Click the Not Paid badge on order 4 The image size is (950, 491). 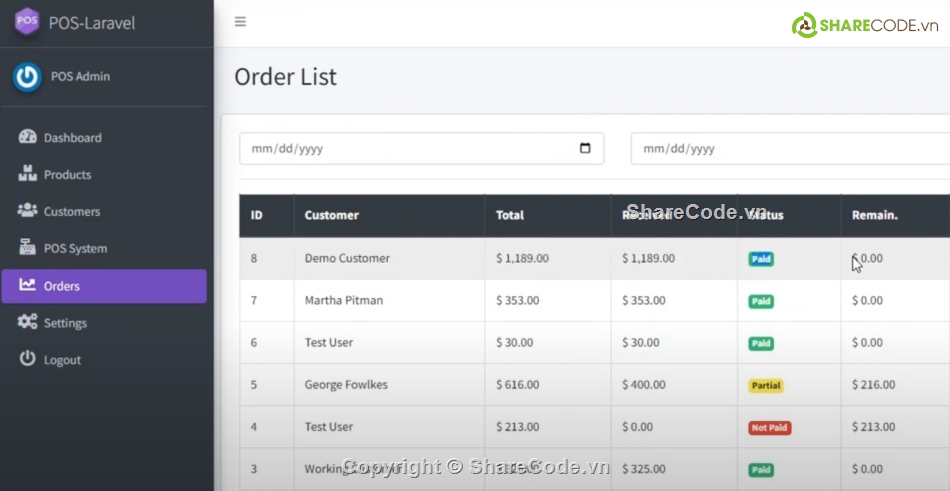tap(769, 428)
